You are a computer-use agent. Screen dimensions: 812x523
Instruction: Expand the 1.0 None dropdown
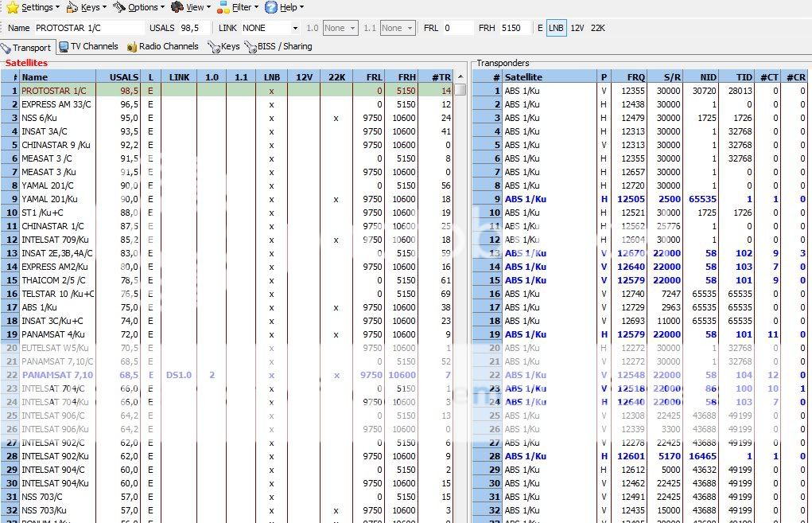[x=352, y=28]
